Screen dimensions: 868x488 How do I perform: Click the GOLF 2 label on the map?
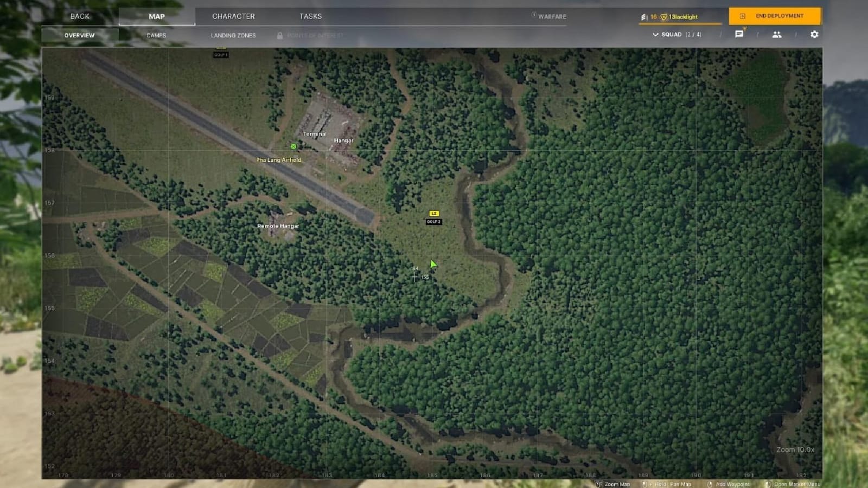(433, 222)
